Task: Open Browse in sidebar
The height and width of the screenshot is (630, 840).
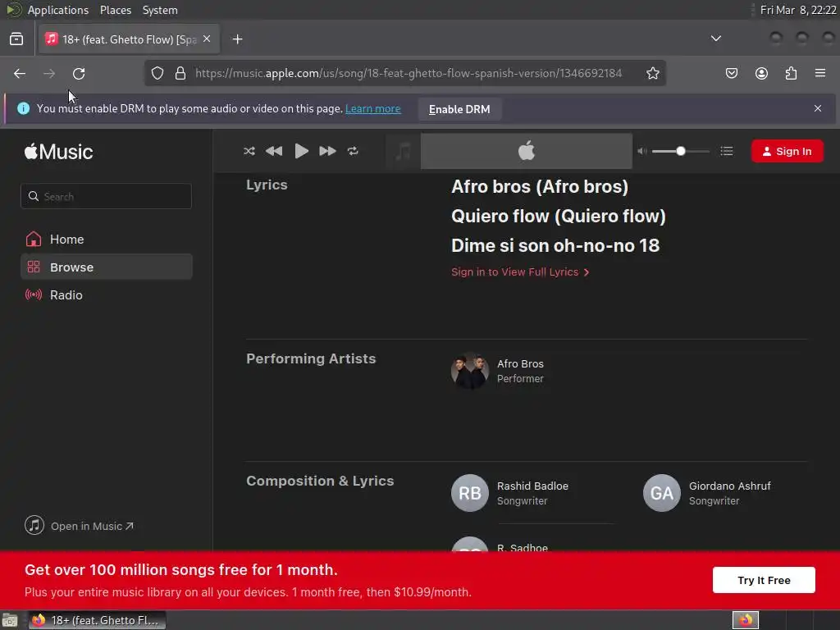Action: [106, 267]
